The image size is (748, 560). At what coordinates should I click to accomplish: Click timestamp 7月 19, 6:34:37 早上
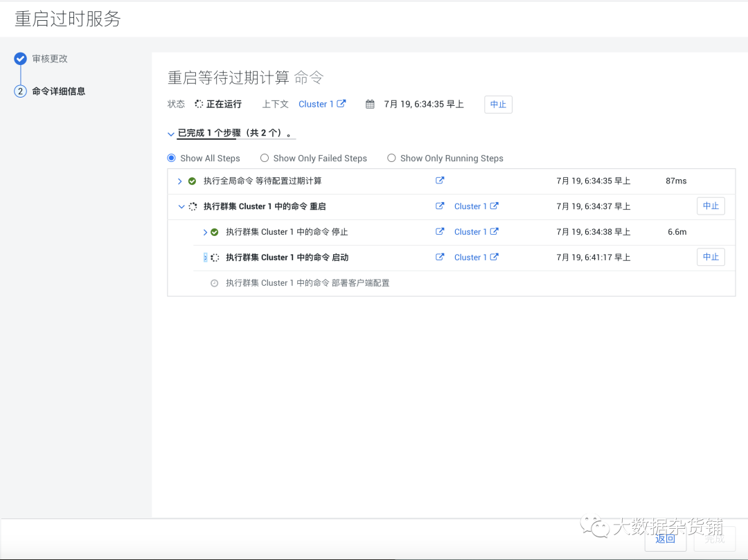594,206
